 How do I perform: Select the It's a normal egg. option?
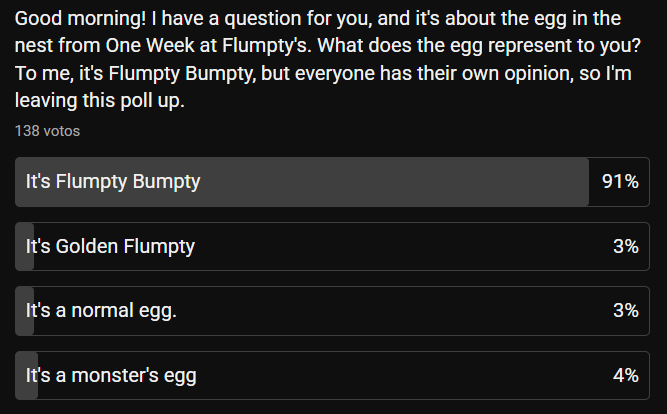(101, 311)
